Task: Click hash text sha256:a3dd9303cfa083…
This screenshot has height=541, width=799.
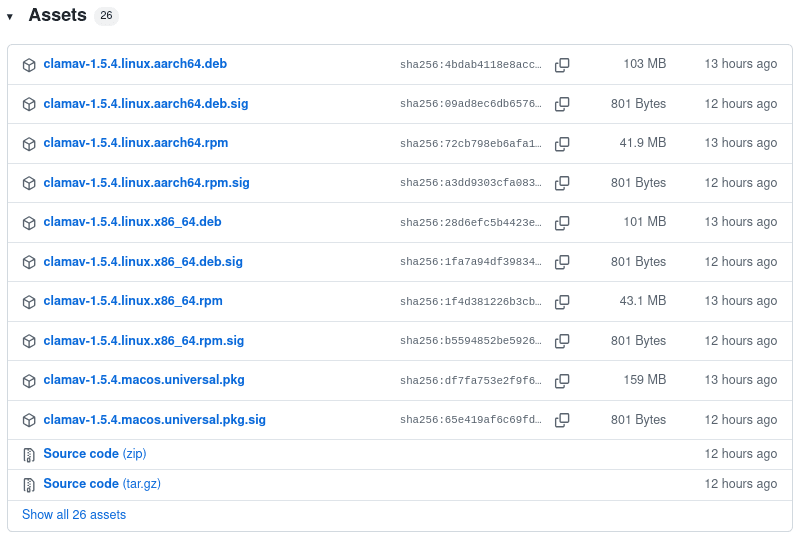Action: click(x=470, y=182)
